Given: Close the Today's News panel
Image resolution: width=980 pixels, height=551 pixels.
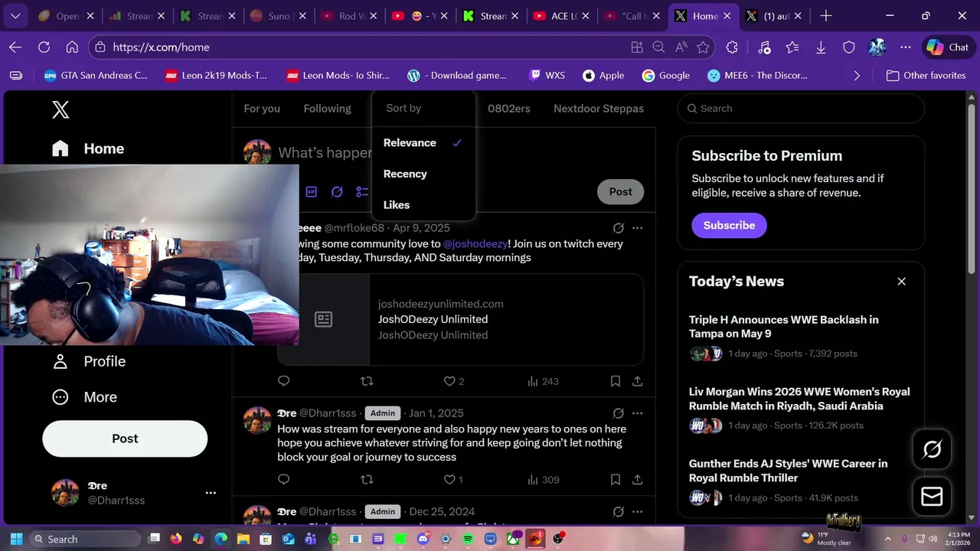Looking at the screenshot, I should tap(901, 282).
